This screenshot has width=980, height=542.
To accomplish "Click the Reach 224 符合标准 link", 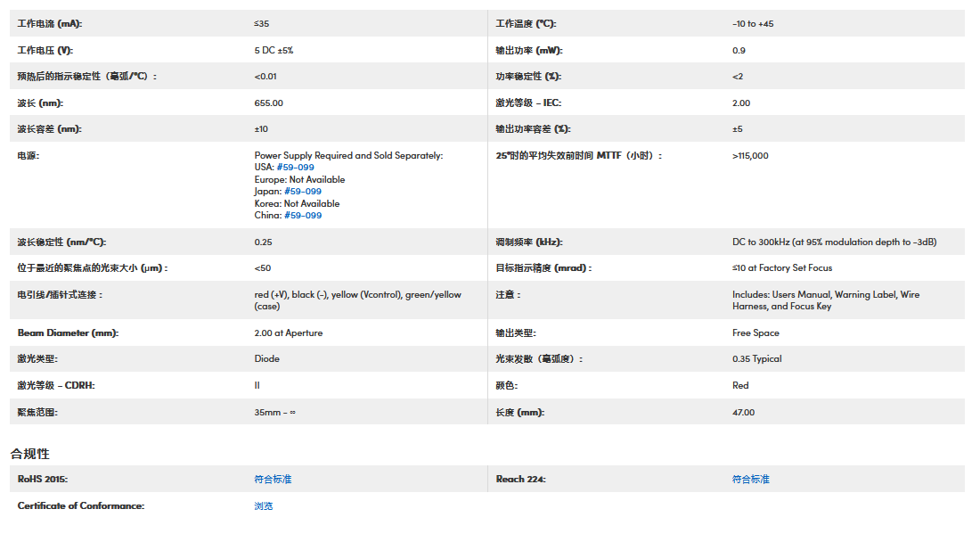I will tap(751, 480).
